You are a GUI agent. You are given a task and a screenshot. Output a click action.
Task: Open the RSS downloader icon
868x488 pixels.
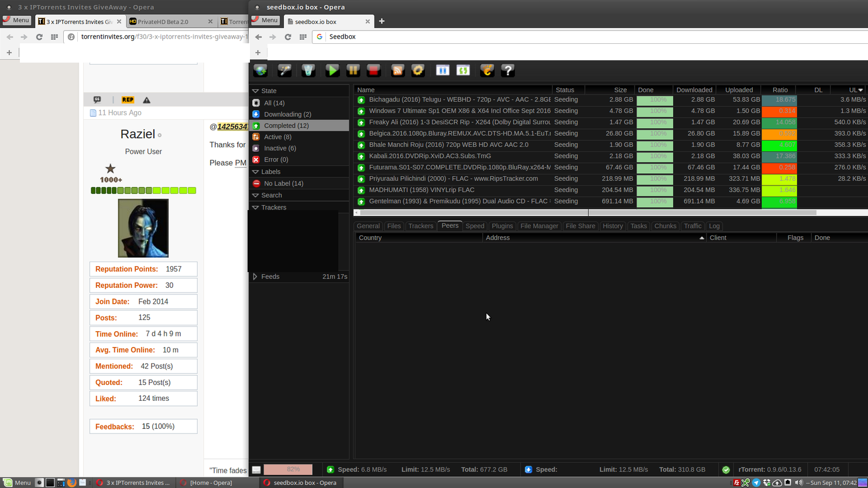397,70
